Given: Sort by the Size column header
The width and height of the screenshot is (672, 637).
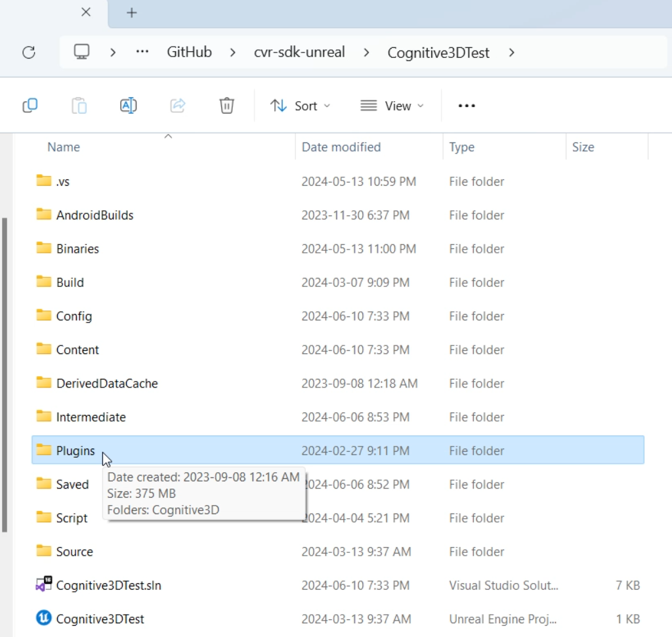Looking at the screenshot, I should pyautogui.click(x=583, y=147).
